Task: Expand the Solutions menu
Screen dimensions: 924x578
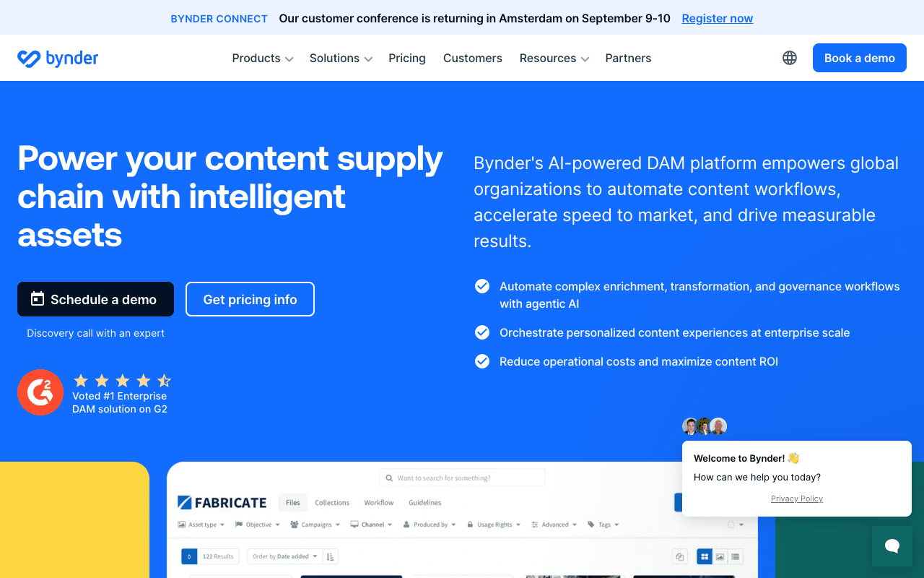Action: tap(341, 59)
